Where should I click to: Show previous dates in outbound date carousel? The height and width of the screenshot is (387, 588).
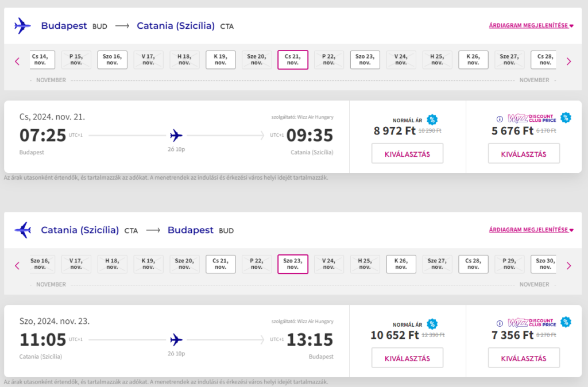pos(17,61)
